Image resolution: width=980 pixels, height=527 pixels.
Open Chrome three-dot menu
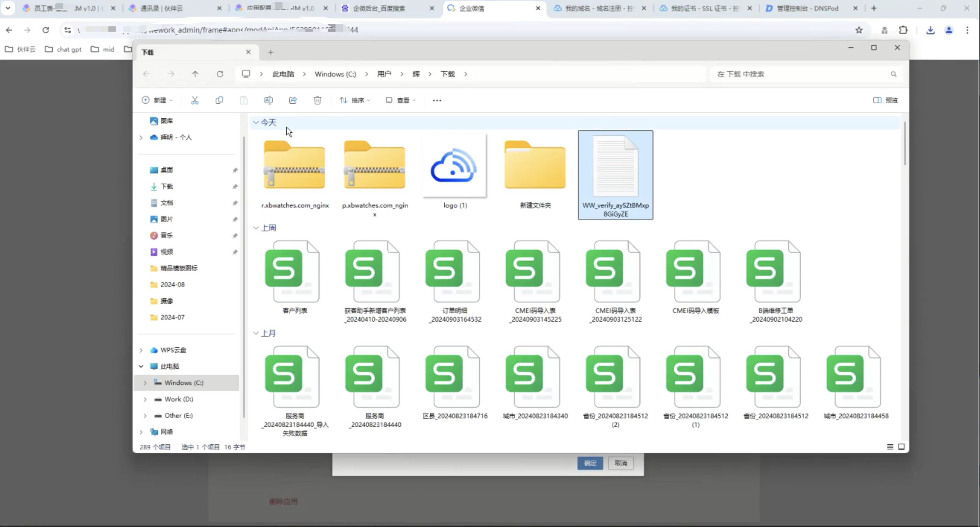point(968,30)
